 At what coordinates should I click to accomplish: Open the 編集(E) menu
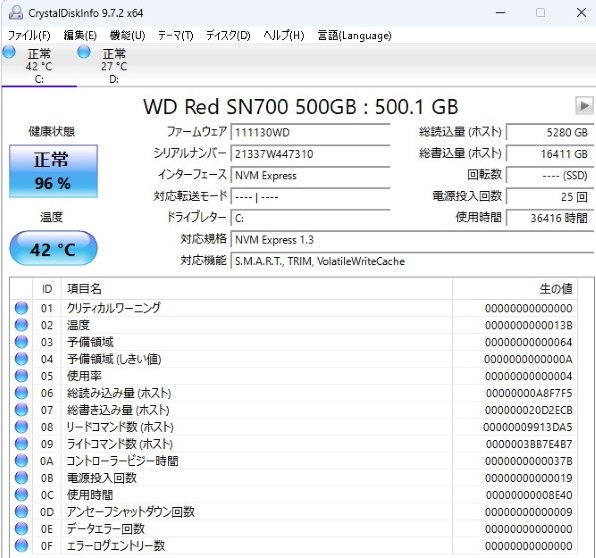click(80, 35)
